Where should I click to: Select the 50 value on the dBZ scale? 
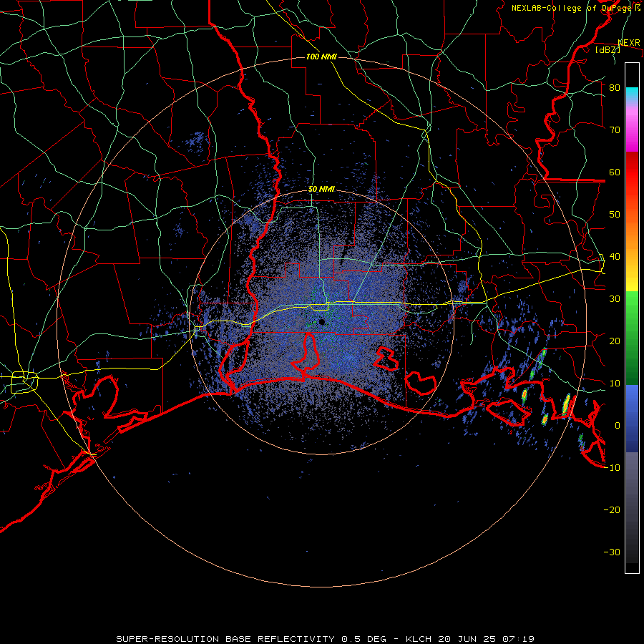point(615,215)
